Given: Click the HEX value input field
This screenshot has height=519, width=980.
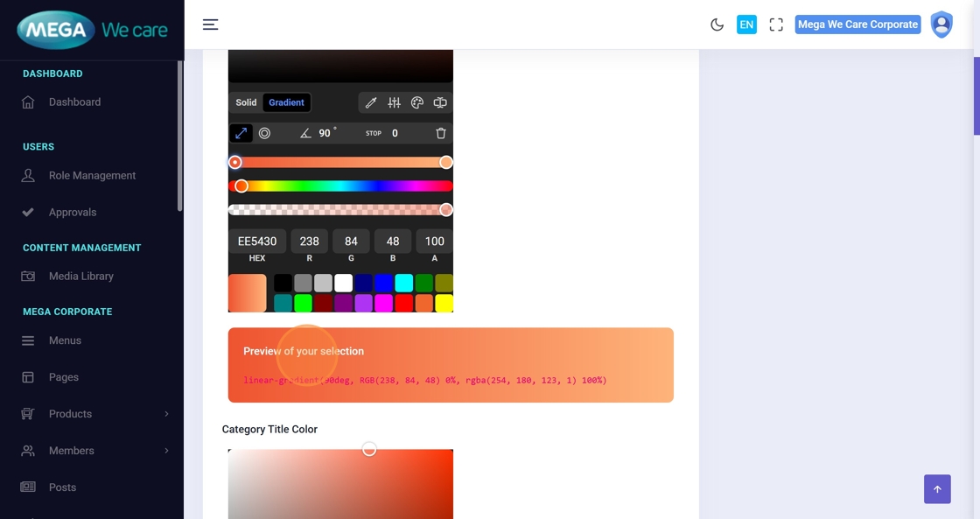Looking at the screenshot, I should pyautogui.click(x=257, y=242).
